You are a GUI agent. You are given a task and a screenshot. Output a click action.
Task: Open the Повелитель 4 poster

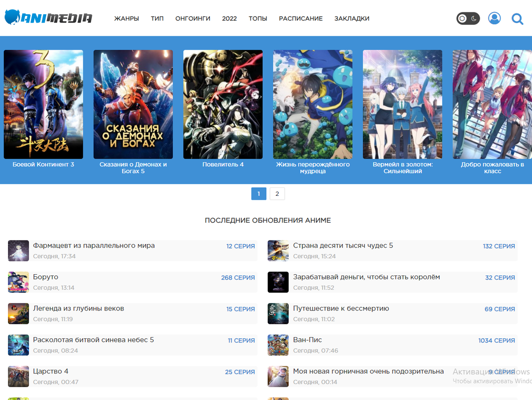point(223,105)
